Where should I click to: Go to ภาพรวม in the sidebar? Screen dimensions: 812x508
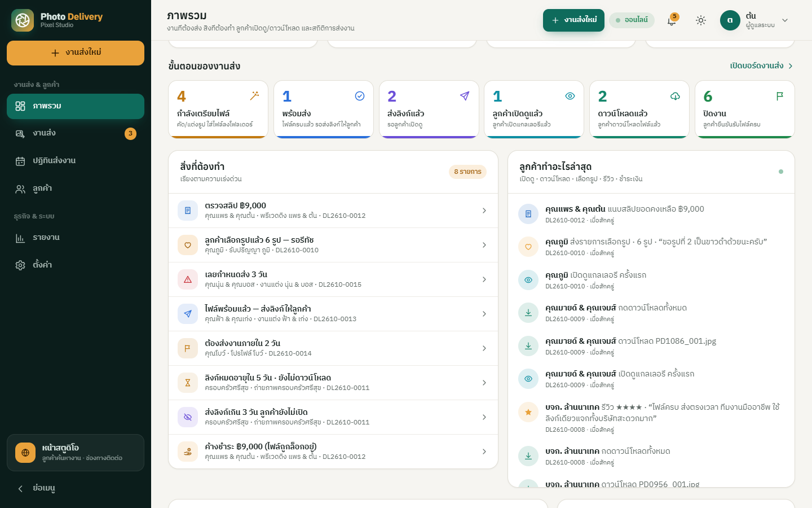[76, 106]
